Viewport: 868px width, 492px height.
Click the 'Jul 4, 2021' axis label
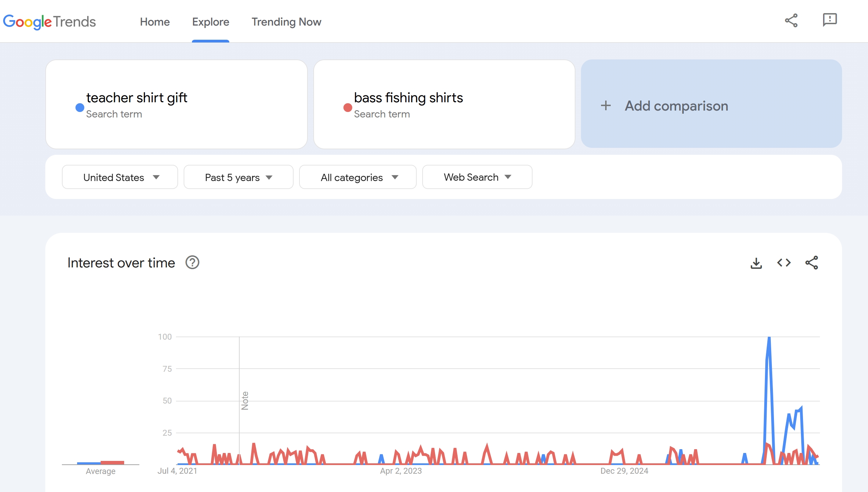click(177, 471)
